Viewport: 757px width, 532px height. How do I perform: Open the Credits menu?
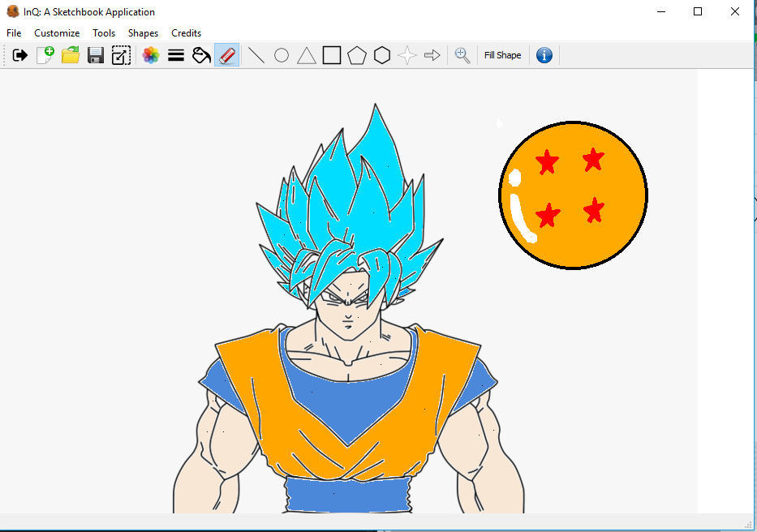[x=186, y=32]
